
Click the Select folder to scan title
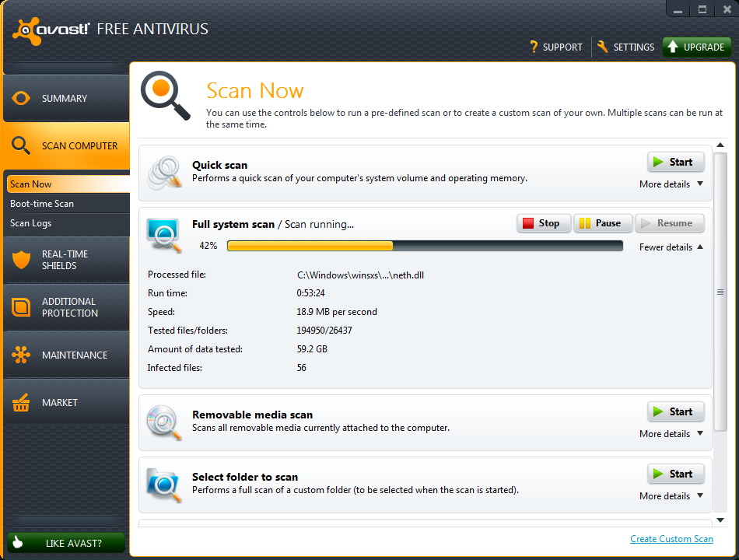click(244, 477)
